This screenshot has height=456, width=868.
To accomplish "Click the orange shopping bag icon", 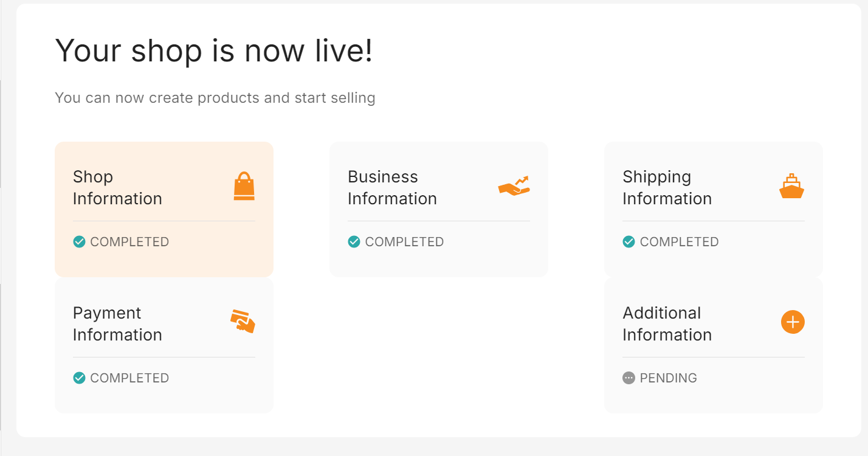I will point(244,186).
